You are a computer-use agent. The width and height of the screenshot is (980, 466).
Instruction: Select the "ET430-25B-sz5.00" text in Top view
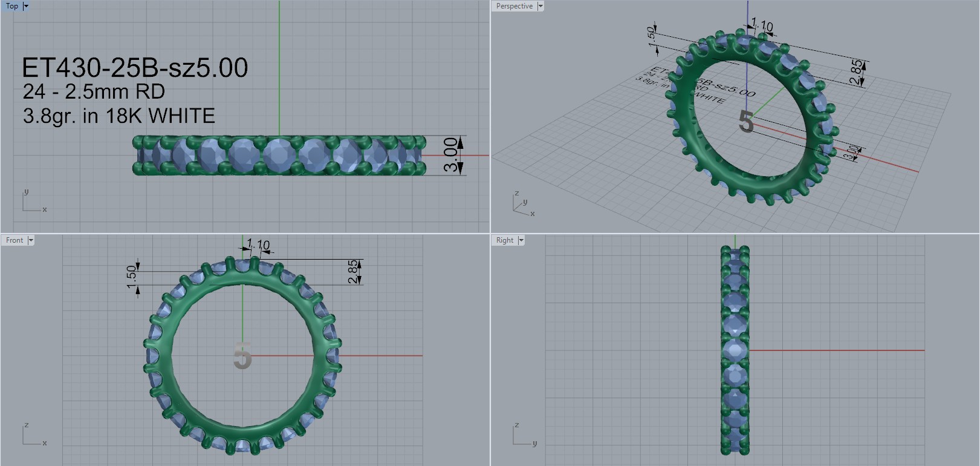pyautogui.click(x=135, y=68)
